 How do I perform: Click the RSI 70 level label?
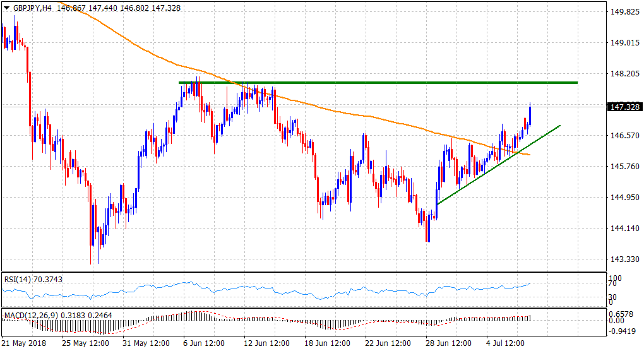point(614,285)
